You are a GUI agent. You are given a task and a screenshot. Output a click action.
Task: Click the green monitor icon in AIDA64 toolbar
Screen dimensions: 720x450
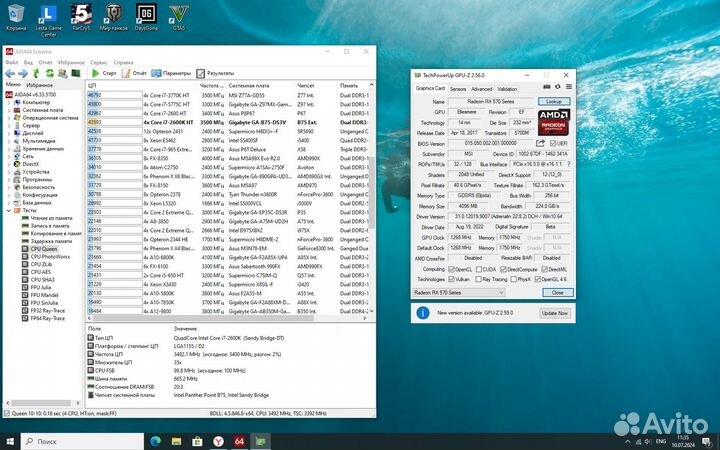tap(76, 73)
